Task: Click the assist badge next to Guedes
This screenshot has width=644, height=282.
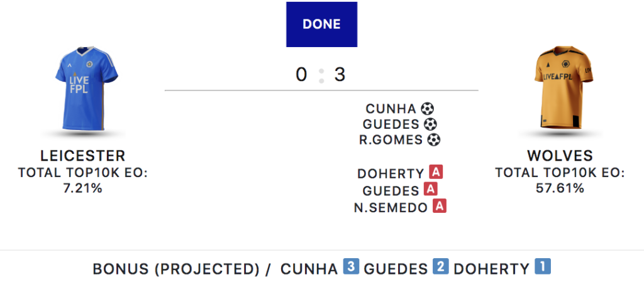Action: (431, 189)
